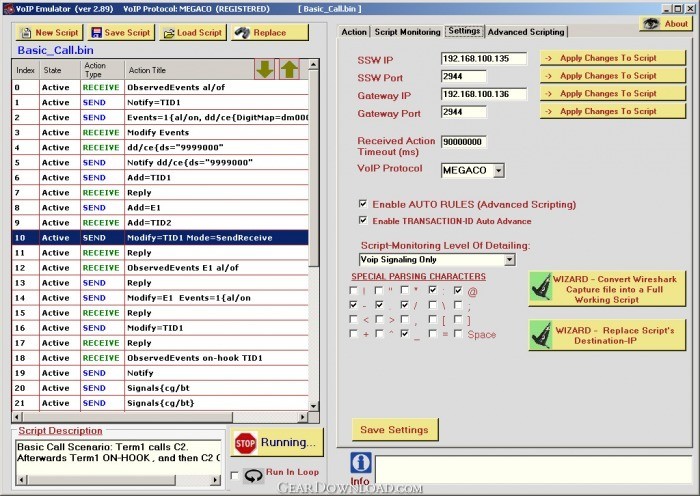Uncheck the @ parsing character checkbox
The image size is (700, 496).
458,290
